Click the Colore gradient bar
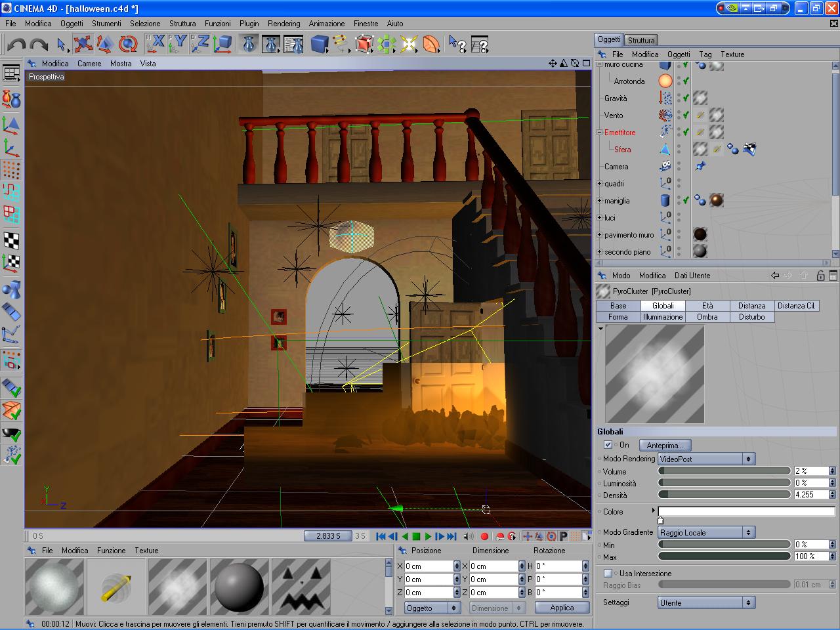 [x=747, y=511]
